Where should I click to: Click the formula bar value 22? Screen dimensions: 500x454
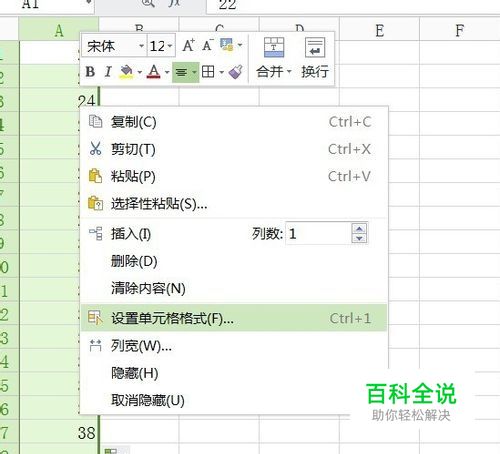pos(227,5)
